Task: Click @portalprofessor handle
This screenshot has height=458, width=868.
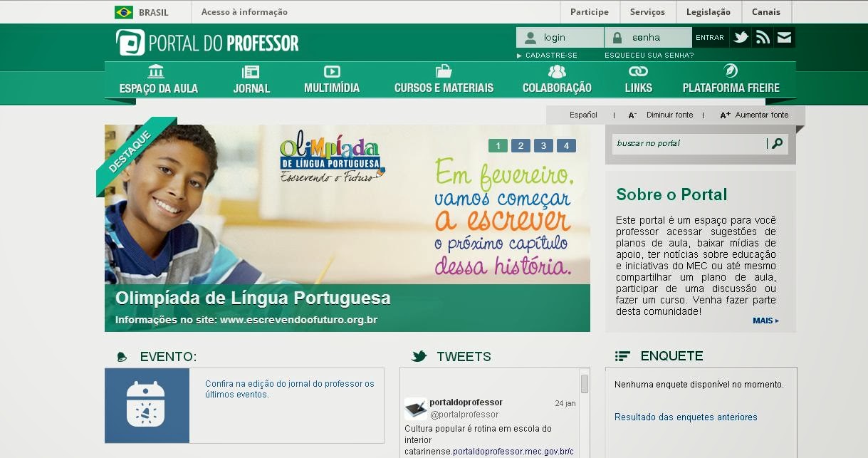Action: [464, 415]
